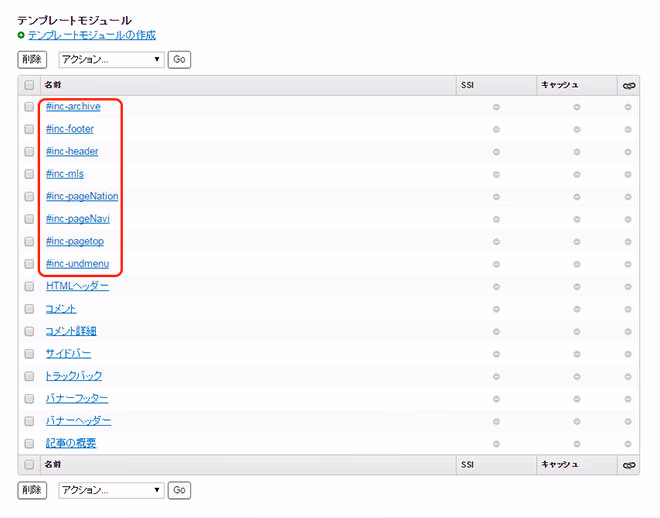Click the SSI status icon in the #inc-archive row

tap(496, 107)
